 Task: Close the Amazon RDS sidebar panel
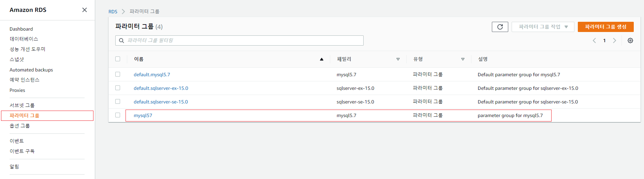click(85, 10)
